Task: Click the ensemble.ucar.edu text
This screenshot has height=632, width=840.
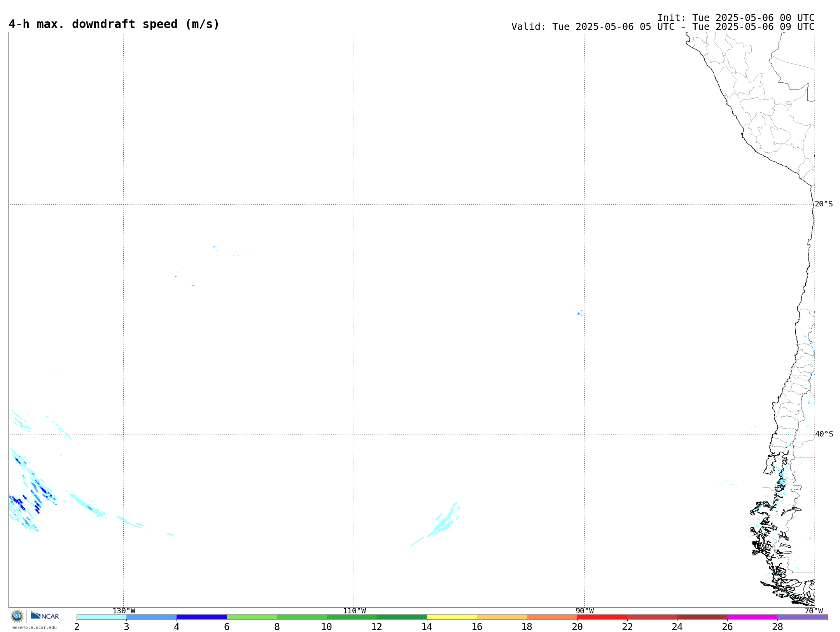Action: pyautogui.click(x=35, y=627)
